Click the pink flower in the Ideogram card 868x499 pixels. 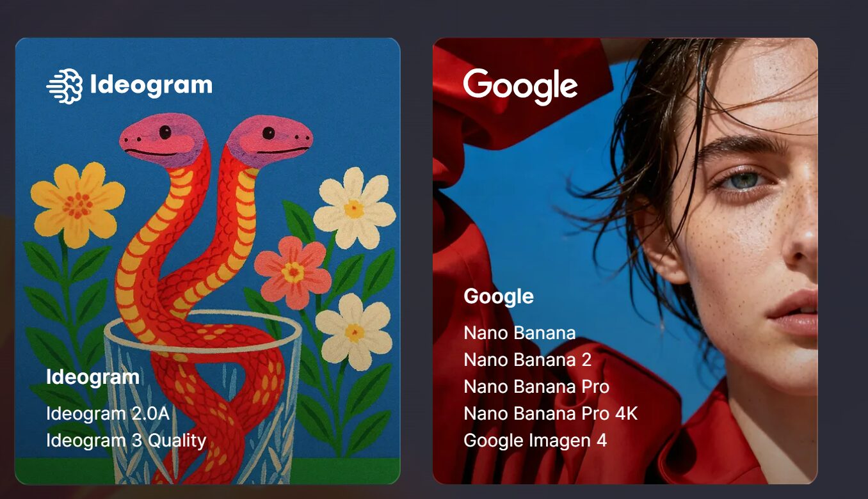[x=293, y=272]
